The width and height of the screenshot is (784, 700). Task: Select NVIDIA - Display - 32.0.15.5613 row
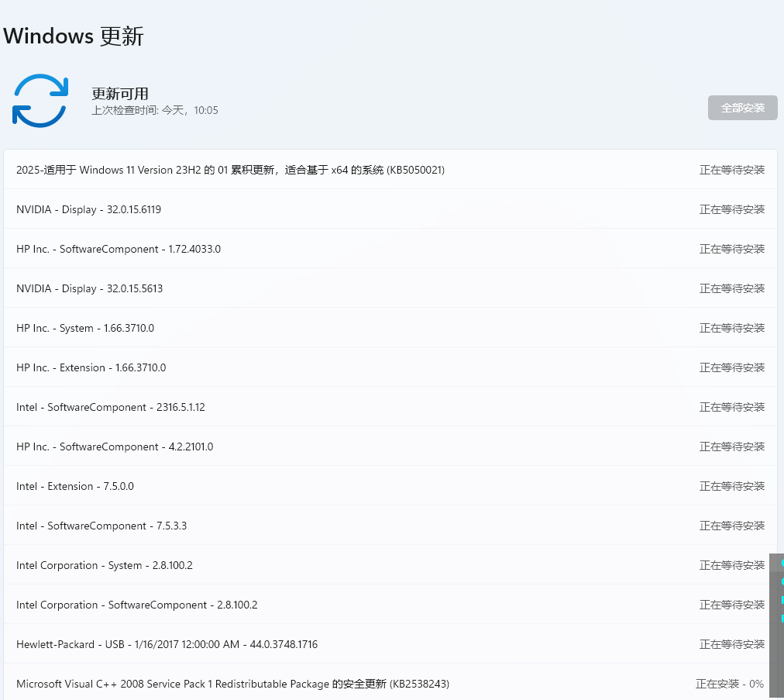390,288
